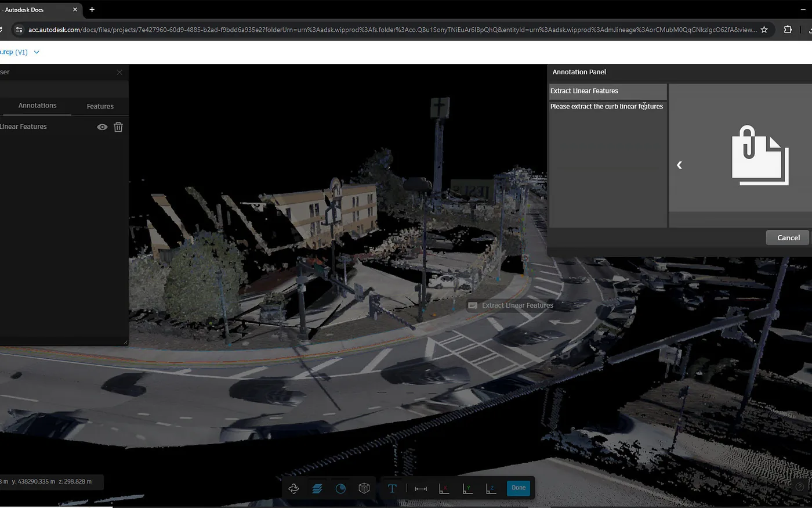Viewport: 812px width, 508px height.
Task: Open the browser extensions puzzle icon
Action: 788,30
